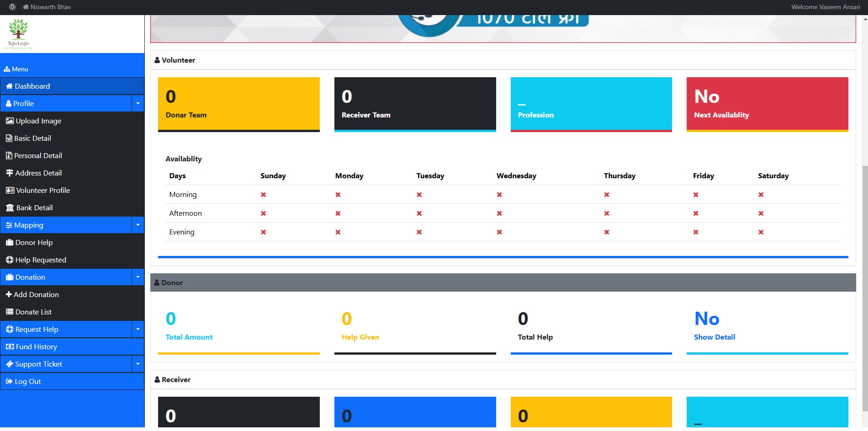Click the WordPress logo icon in top bar
This screenshot has height=431, width=868.
[12, 7]
